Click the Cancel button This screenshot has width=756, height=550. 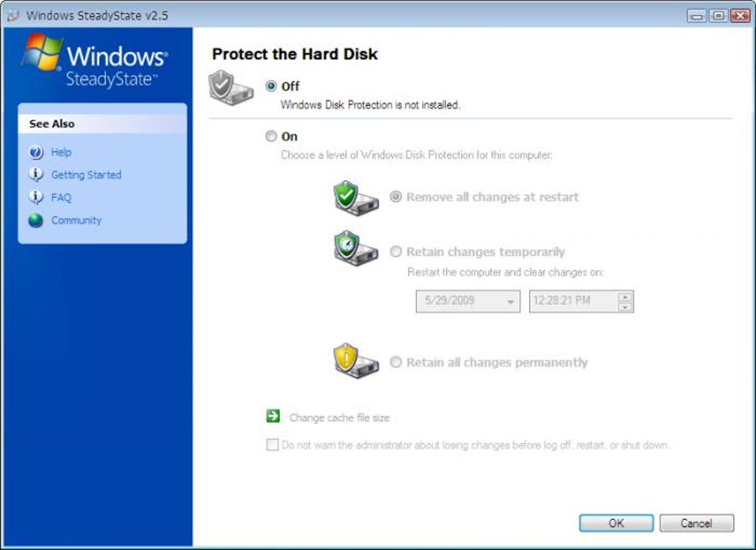[696, 523]
